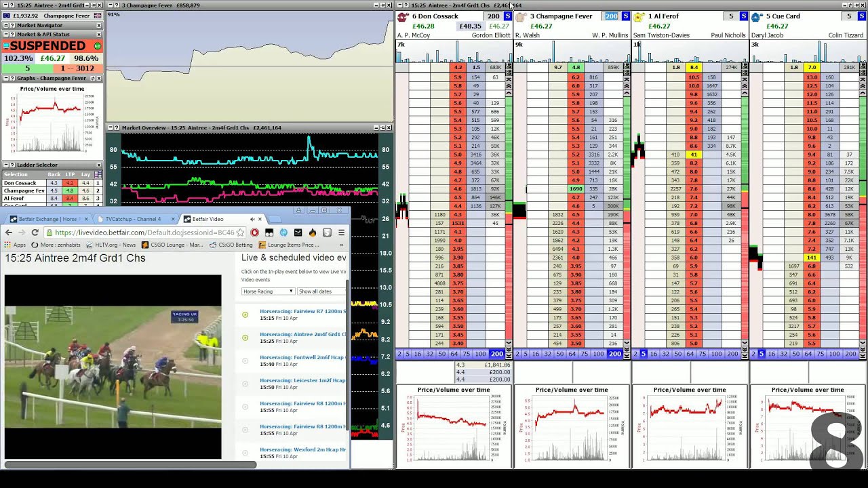Collapse the Market Overview chart window
Image resolution: width=868 pixels, height=488 pixels.
111,127
